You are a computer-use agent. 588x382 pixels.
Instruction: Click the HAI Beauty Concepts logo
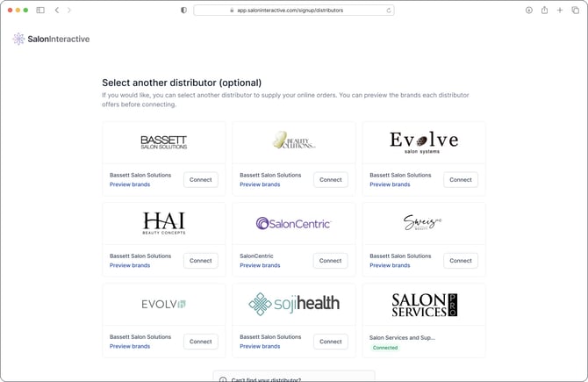[x=164, y=223]
